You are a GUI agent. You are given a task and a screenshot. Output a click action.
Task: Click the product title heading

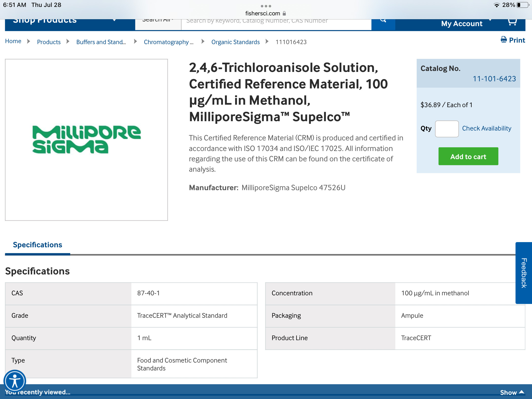click(x=288, y=92)
